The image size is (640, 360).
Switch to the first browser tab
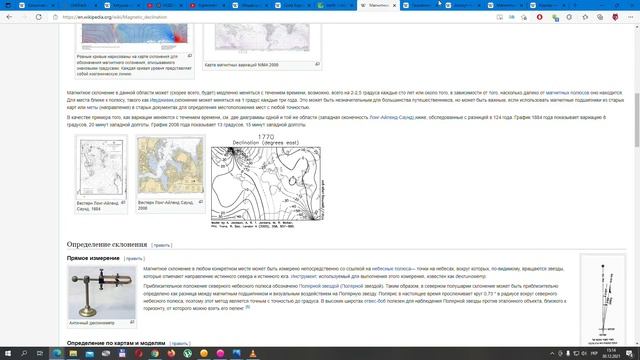36,5
